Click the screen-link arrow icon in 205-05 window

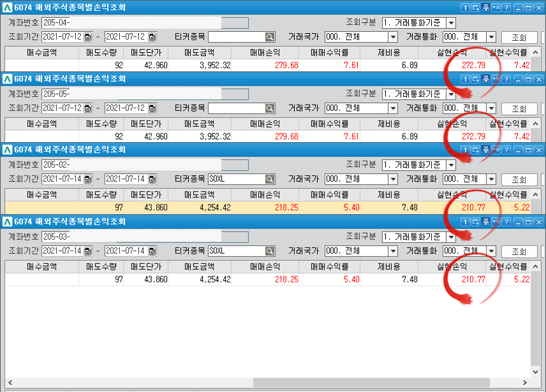pos(475,79)
